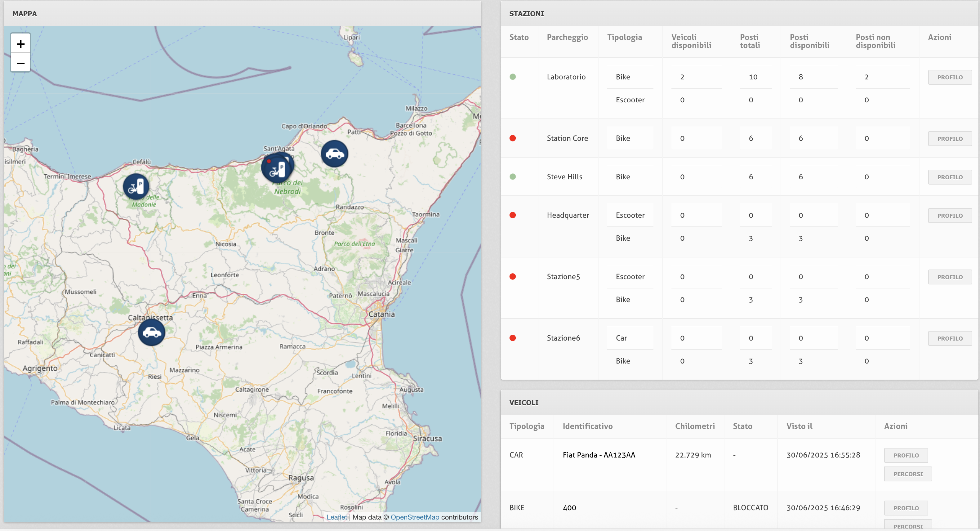Open the Laboratorio station profile
980x531 pixels.
tap(950, 77)
